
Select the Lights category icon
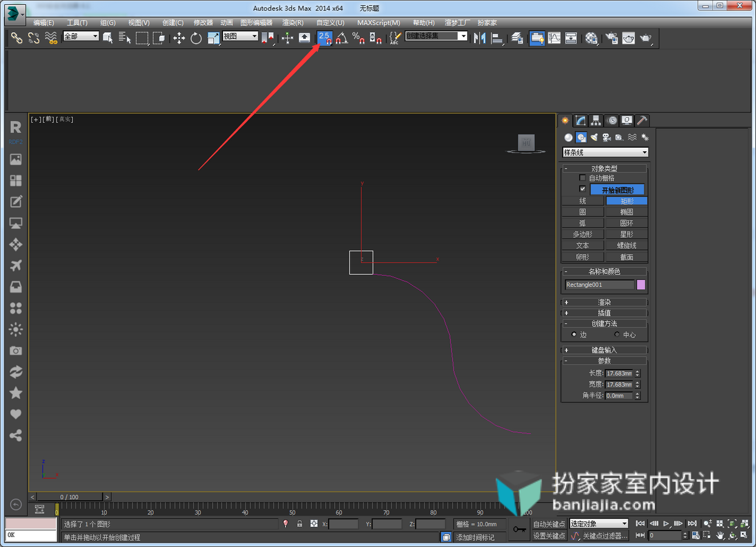tap(594, 137)
